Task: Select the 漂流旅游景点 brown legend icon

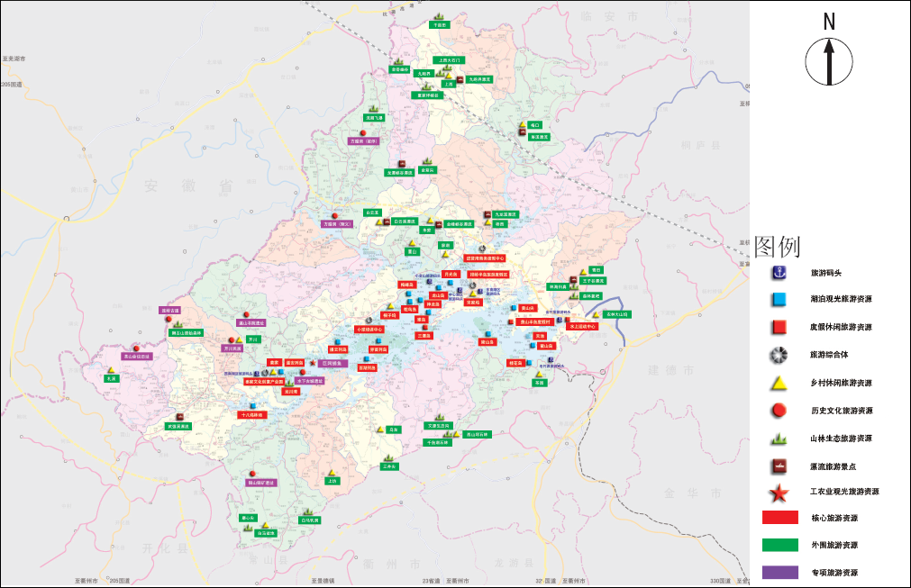Action: 779,466
